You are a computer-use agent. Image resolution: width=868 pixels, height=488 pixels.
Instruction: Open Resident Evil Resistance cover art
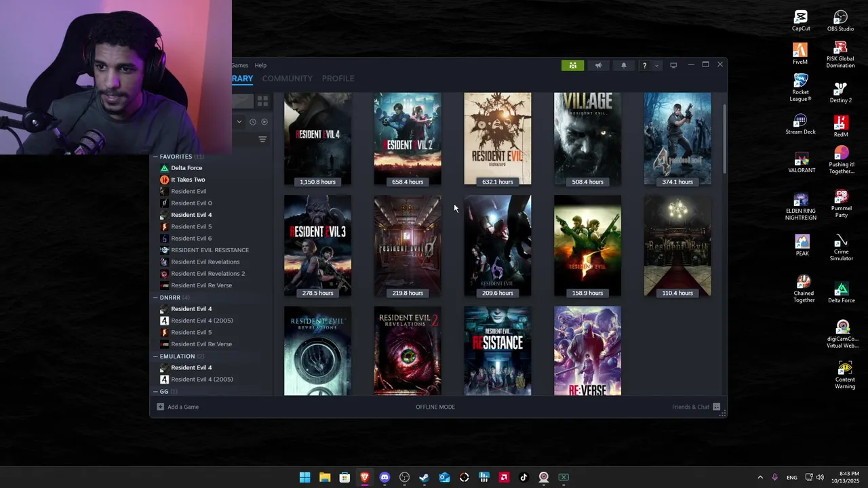pyautogui.click(x=498, y=351)
